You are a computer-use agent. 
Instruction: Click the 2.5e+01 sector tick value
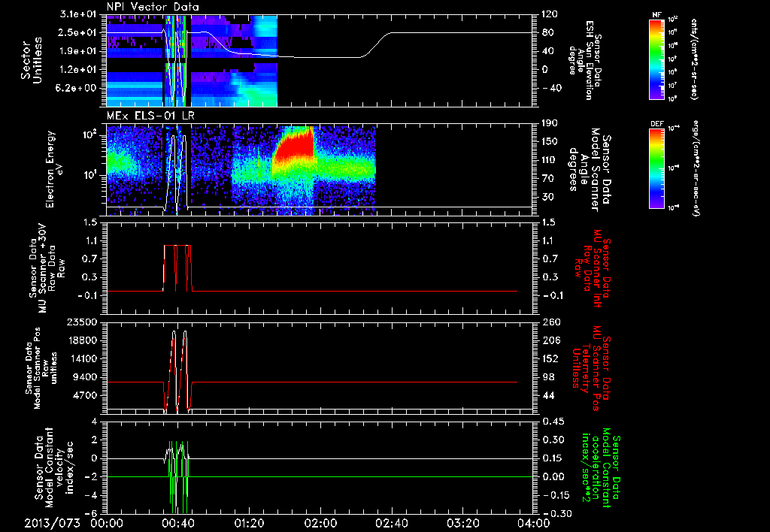tap(79, 33)
